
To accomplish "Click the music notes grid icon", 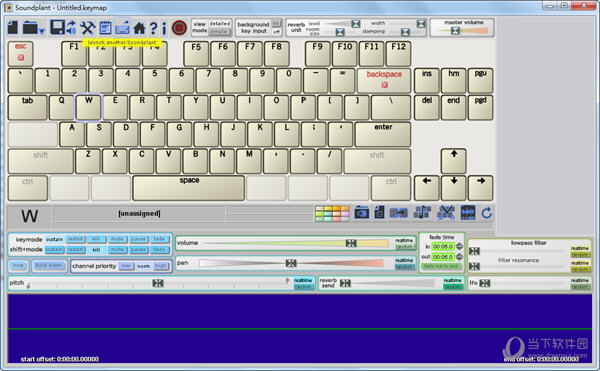I will [422, 213].
